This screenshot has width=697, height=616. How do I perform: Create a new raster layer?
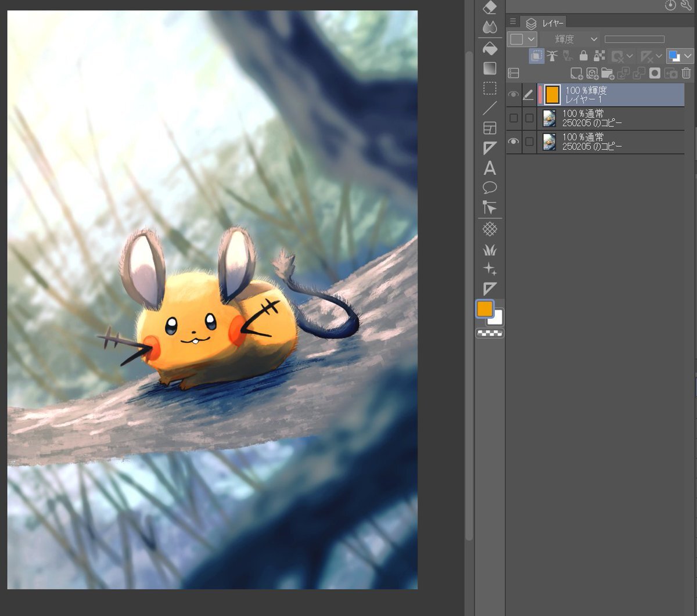point(576,73)
